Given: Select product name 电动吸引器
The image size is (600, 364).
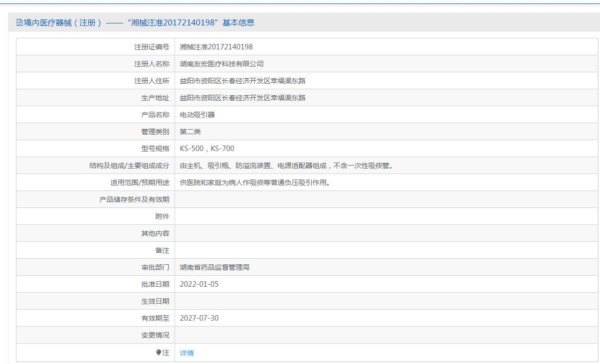Looking at the screenshot, I should (x=197, y=115).
